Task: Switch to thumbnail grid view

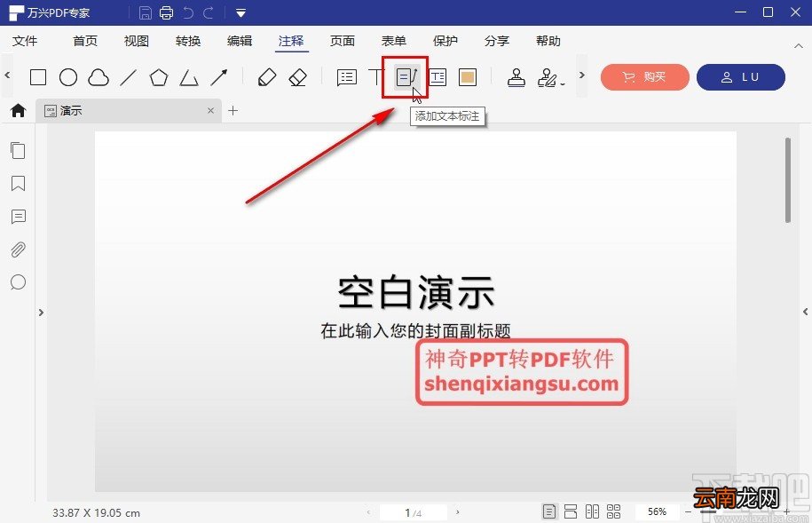Action: click(x=614, y=512)
